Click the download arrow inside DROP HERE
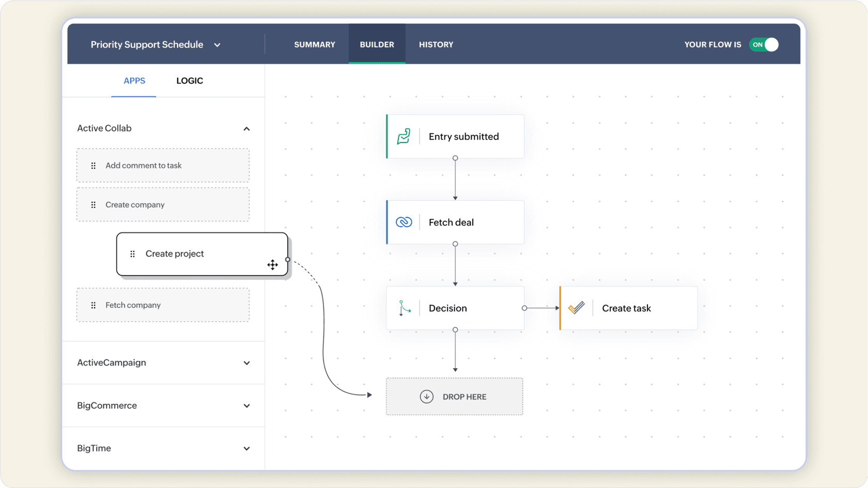 pos(427,397)
